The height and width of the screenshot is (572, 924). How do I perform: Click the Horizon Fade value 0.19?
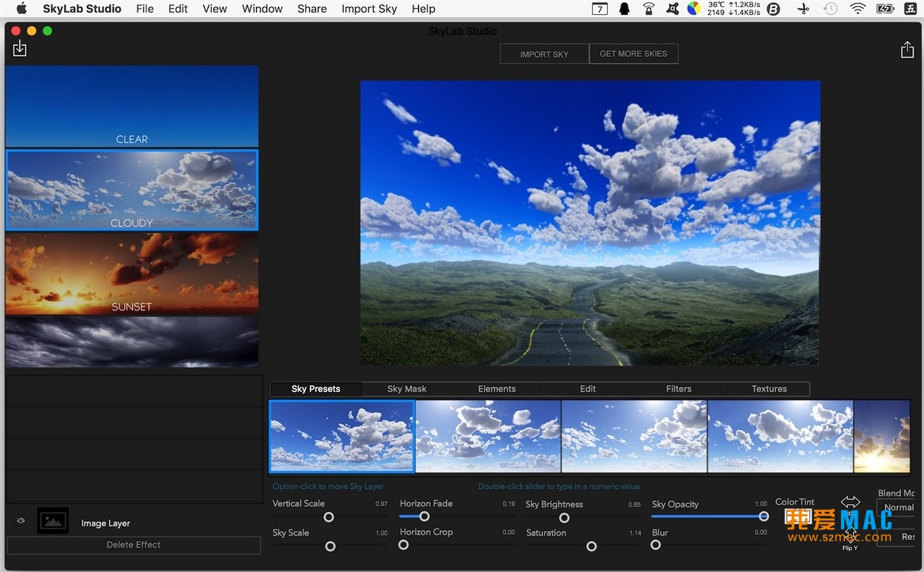click(508, 504)
